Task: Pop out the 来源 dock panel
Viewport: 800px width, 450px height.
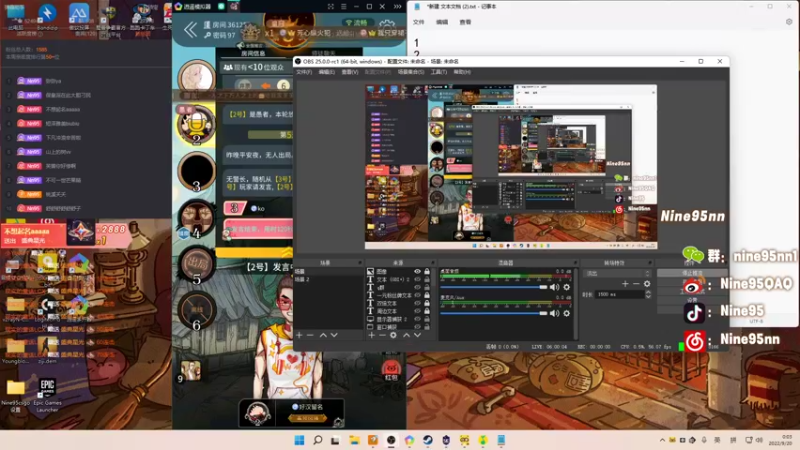Action: click(432, 263)
